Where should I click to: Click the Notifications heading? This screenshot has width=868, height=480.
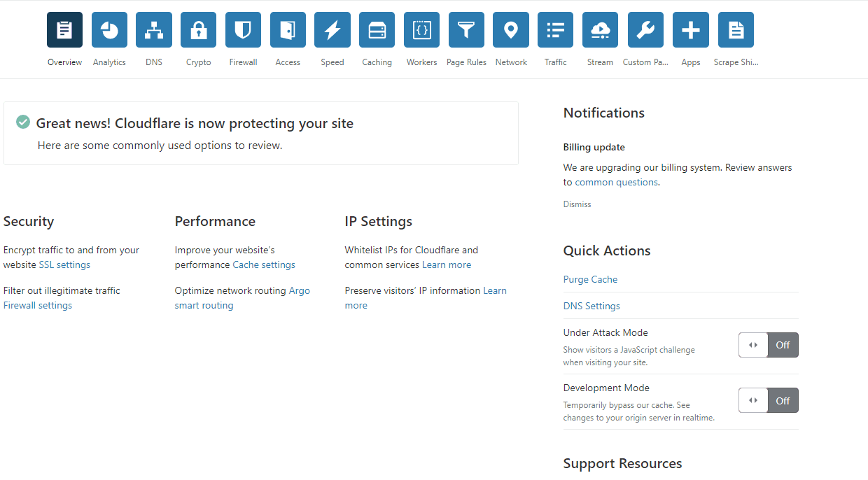coord(603,113)
